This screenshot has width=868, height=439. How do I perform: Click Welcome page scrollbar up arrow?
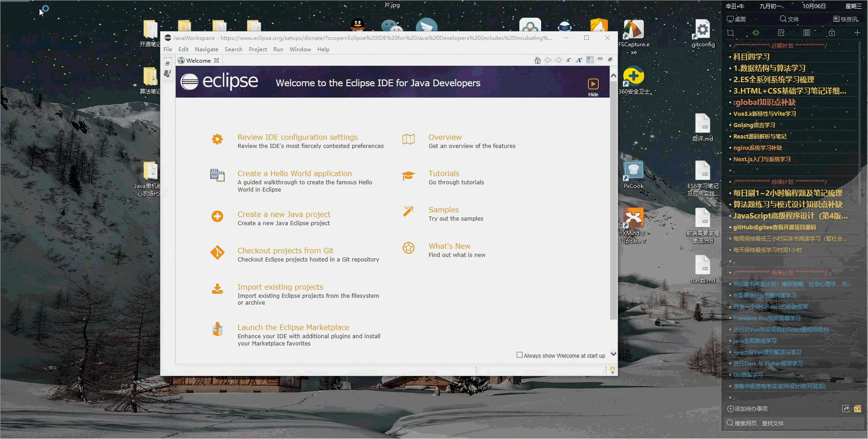click(613, 76)
